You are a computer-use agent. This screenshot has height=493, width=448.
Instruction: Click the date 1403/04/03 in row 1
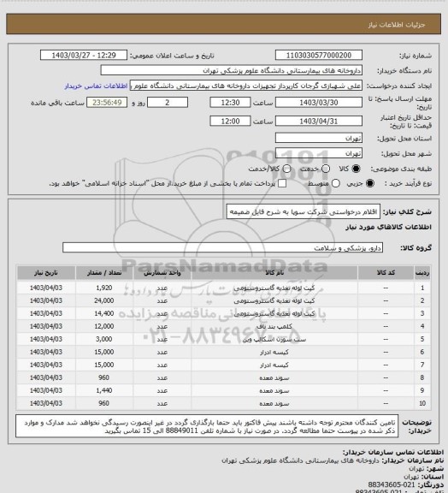pyautogui.click(x=46, y=288)
